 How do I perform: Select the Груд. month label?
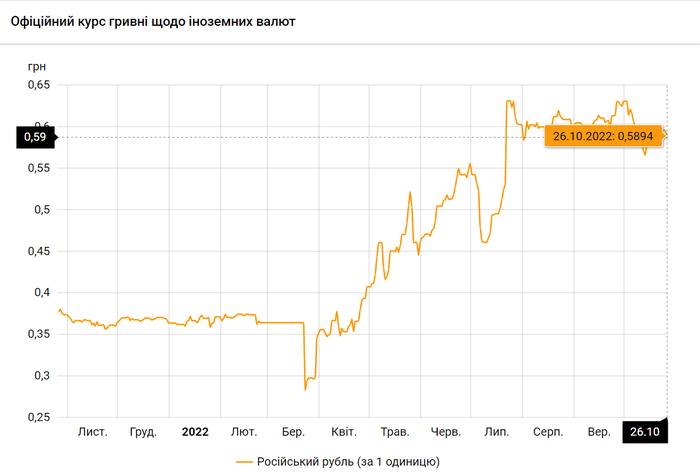[x=144, y=432]
